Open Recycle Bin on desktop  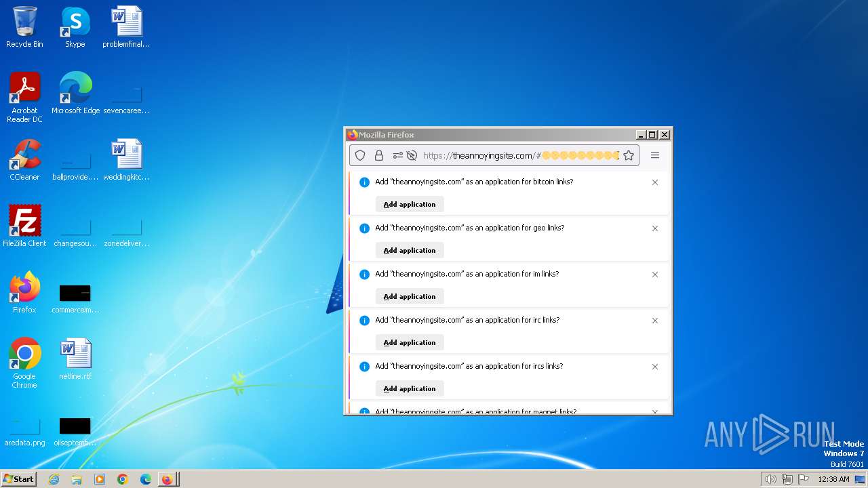[x=24, y=27]
